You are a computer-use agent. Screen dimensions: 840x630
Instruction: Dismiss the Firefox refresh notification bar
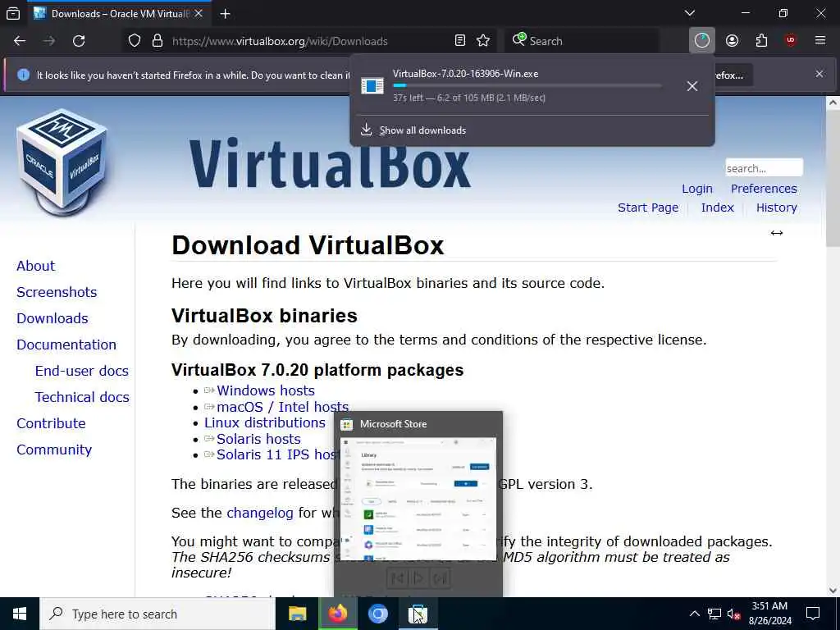pos(819,74)
